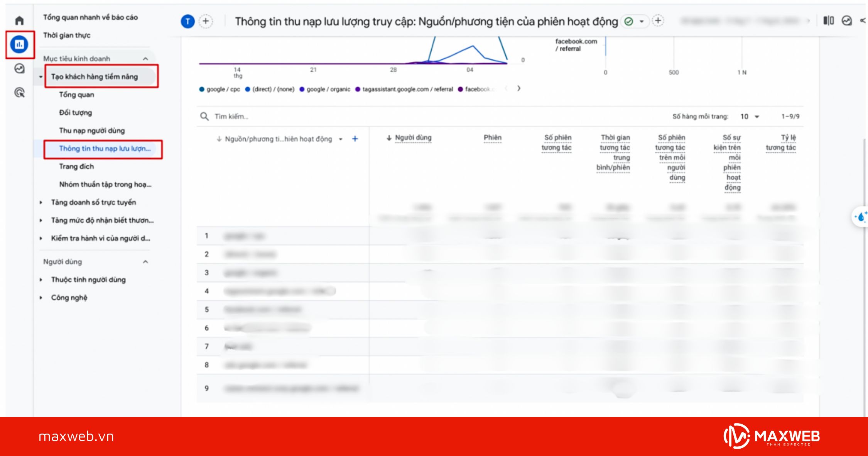Click the plus icon to add dimension

click(355, 139)
